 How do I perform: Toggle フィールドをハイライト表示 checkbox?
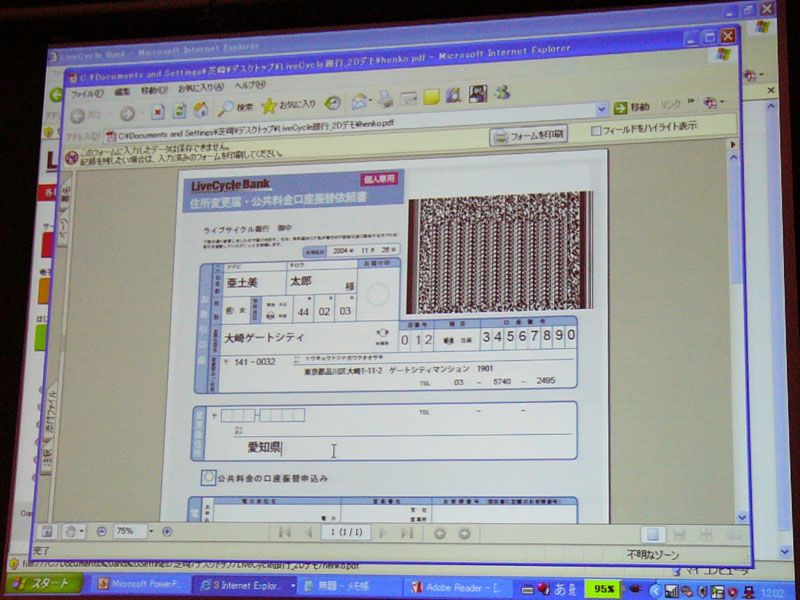pyautogui.click(x=595, y=131)
